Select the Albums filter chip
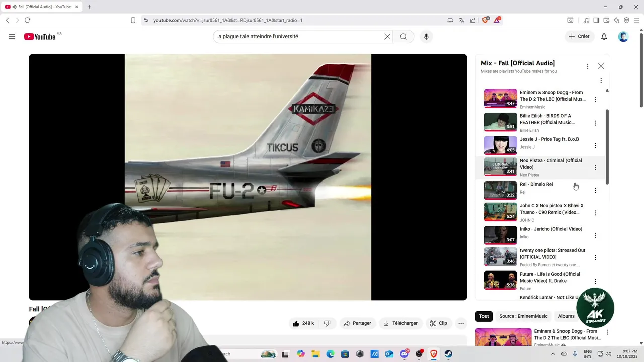 (566, 316)
